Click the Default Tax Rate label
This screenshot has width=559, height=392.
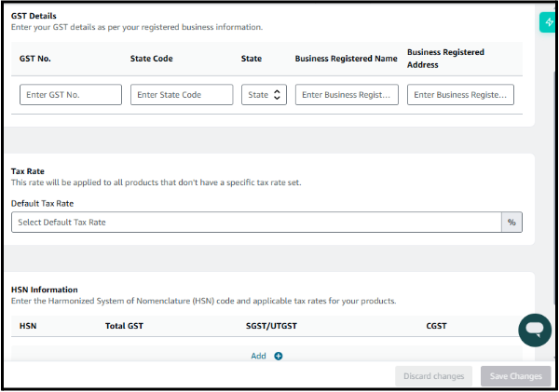[42, 204]
